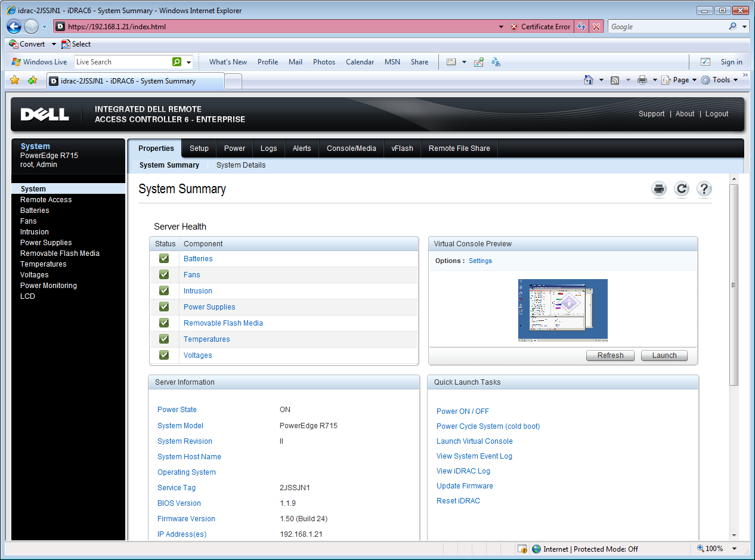
Task: Click the browser forward arrow
Action: point(31,26)
